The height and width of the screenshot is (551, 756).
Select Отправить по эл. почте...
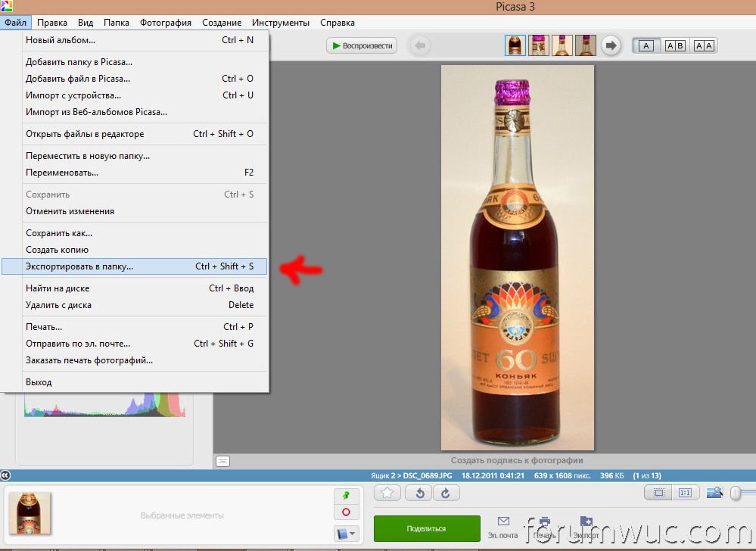coord(135,344)
